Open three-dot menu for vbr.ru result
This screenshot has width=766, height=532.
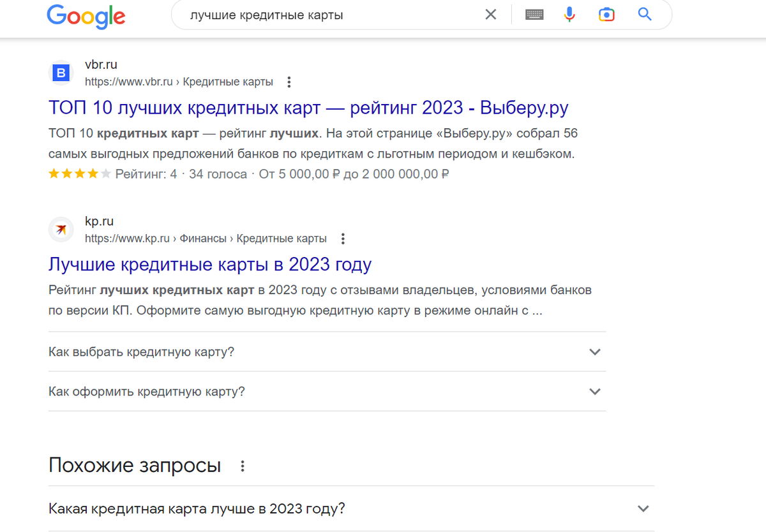coord(289,82)
